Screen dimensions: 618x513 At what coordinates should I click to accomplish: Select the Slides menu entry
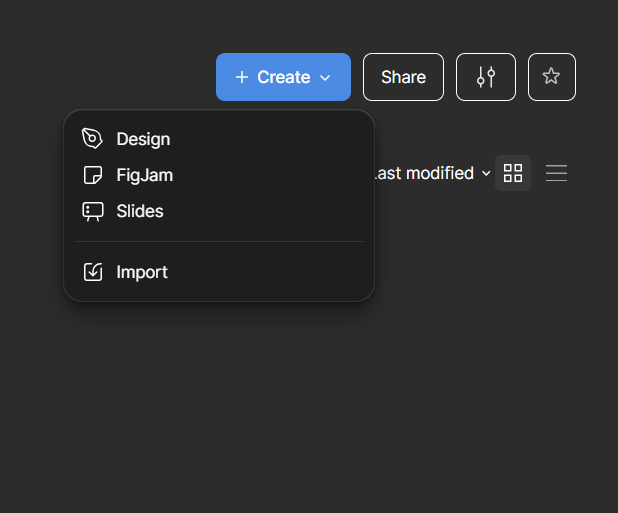[219, 211]
